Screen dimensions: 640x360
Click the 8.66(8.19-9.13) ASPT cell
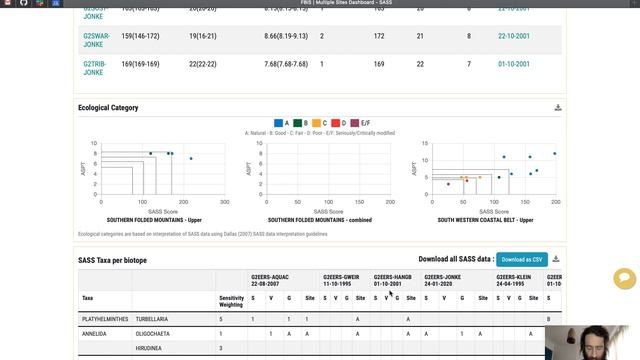286,36
